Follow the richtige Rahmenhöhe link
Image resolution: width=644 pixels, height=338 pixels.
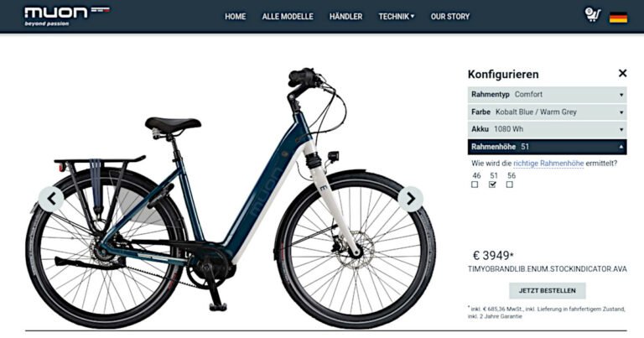[548, 163]
